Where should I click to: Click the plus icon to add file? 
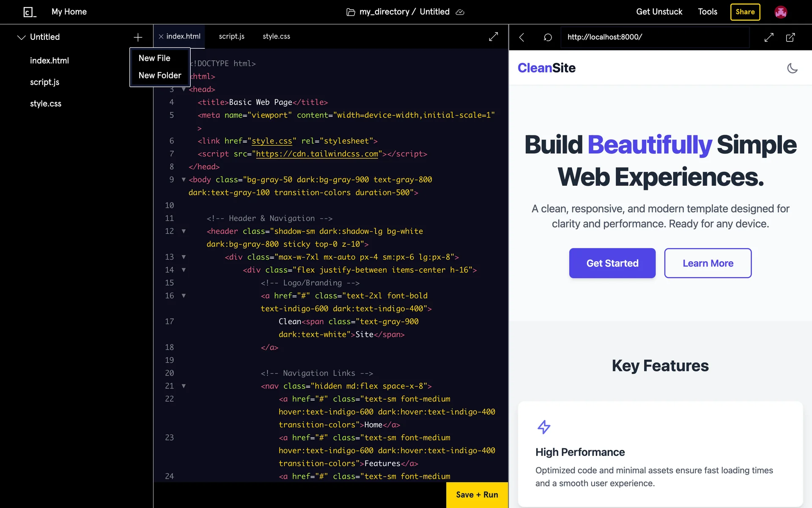[138, 37]
